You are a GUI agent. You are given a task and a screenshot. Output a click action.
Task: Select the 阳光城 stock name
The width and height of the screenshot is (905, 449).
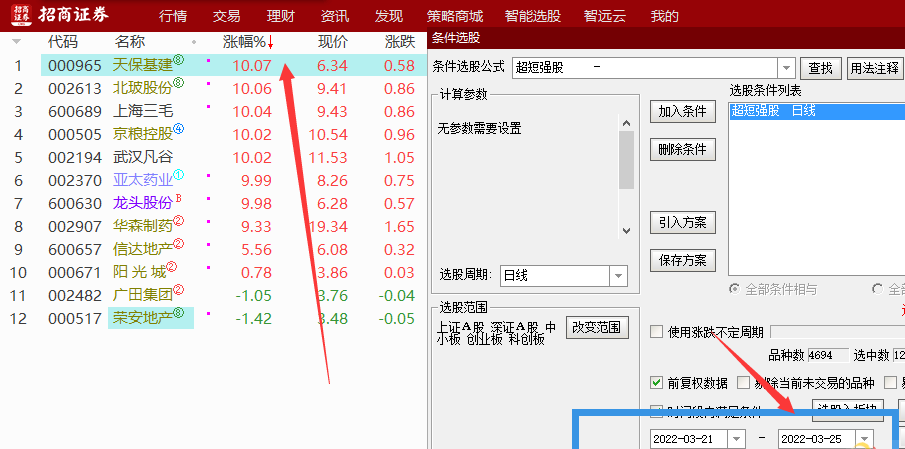coord(140,272)
